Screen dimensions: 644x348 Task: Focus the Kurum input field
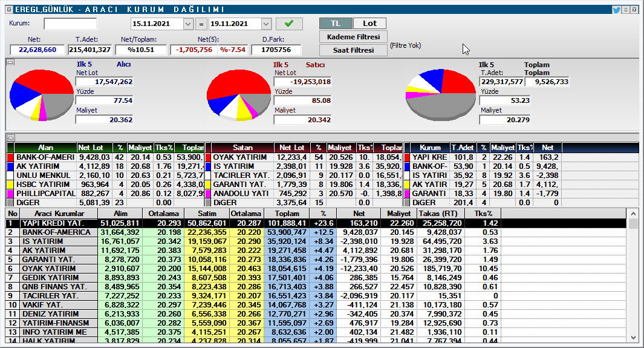[70, 24]
